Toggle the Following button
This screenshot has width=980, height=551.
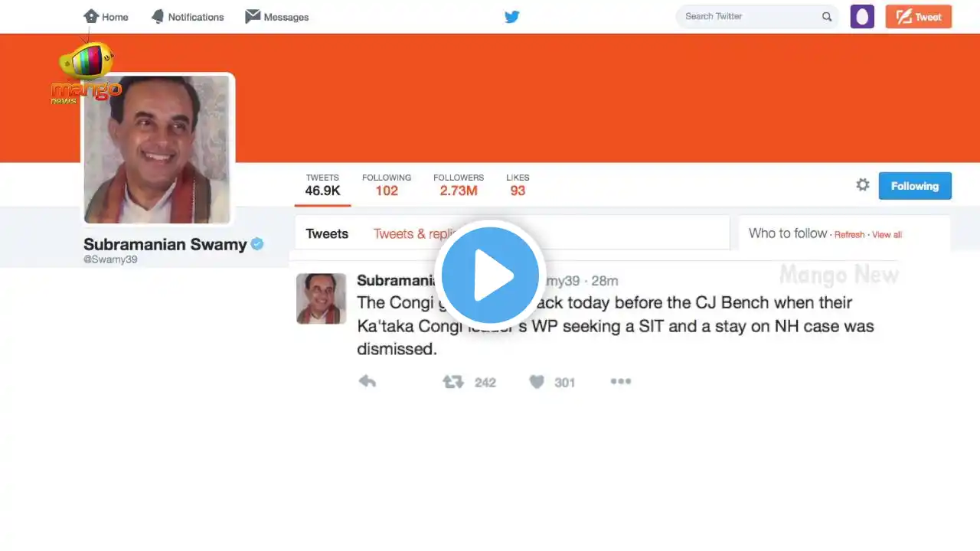click(915, 186)
